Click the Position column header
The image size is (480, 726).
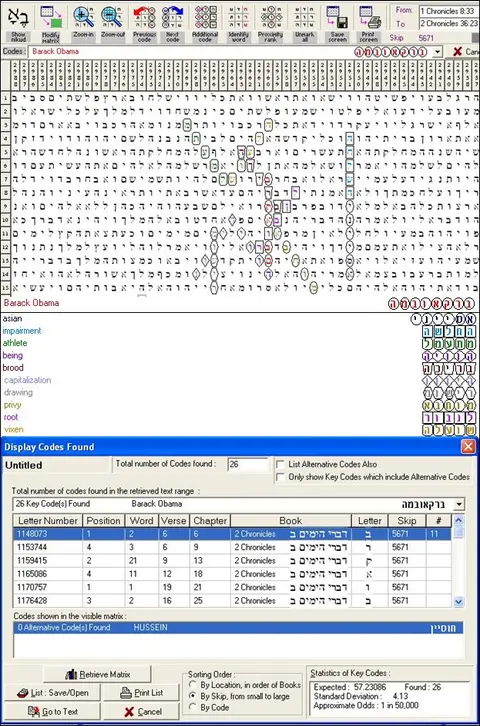pos(103,520)
